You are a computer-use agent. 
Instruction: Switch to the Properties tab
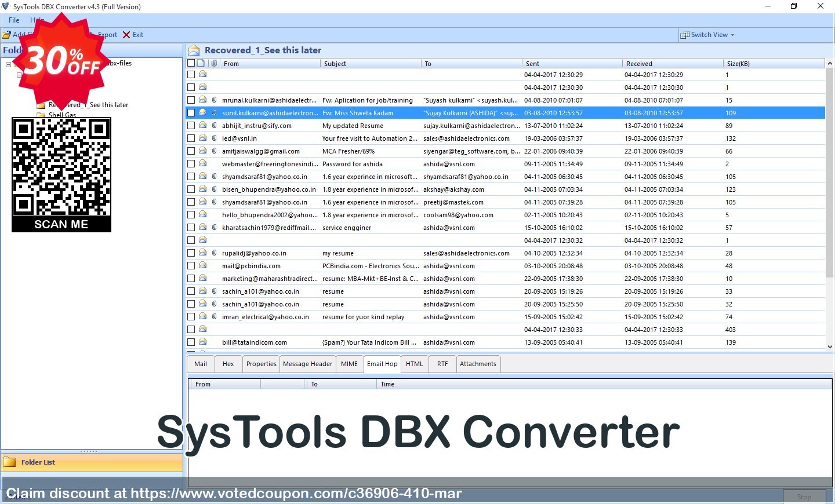[x=262, y=364]
